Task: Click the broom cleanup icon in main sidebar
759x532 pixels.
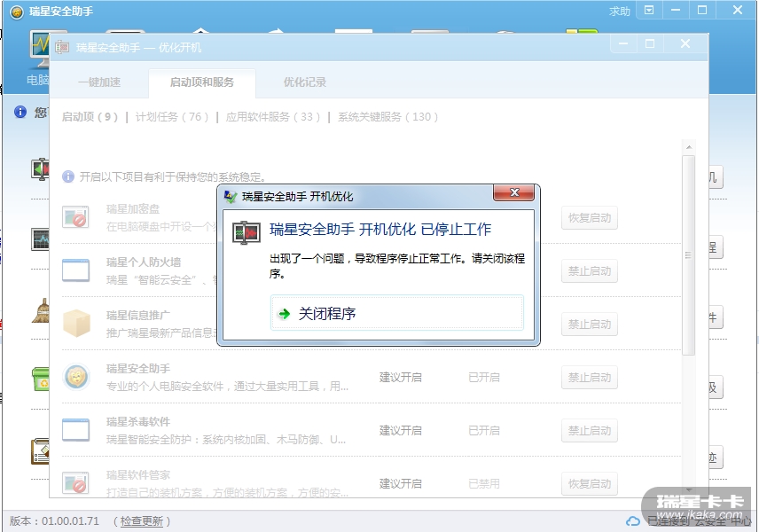Action: tap(41, 310)
